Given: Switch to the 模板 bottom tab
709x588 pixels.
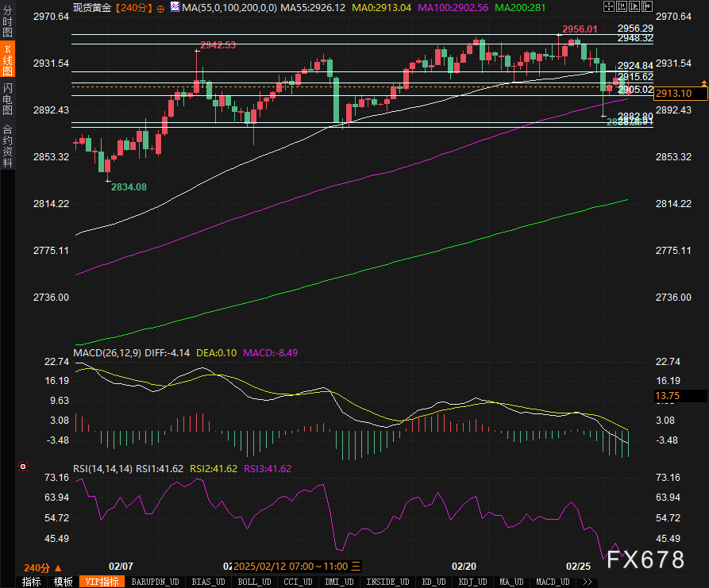Looking at the screenshot, I should coord(64,582).
